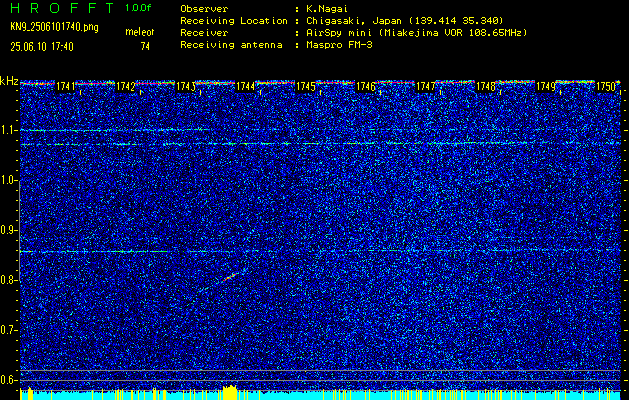The height and width of the screenshot is (400, 629).
Task: Click the date stamp 25.06.10 17:40
Action: 42,47
